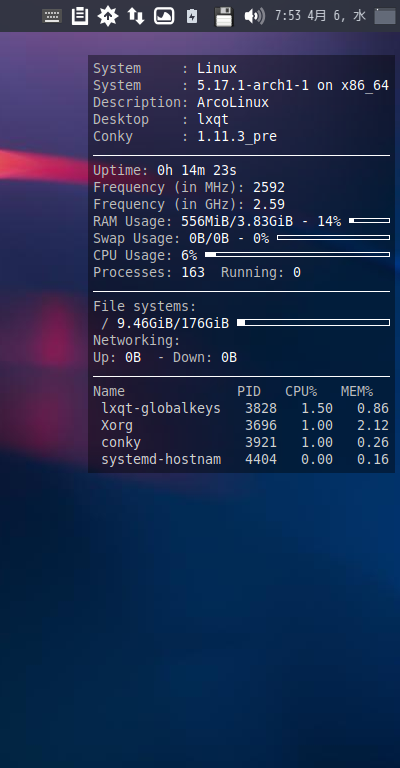Image resolution: width=400 pixels, height=768 pixels.
Task: Select the frequency value 2.59 GHz
Action: pyautogui.click(x=269, y=204)
